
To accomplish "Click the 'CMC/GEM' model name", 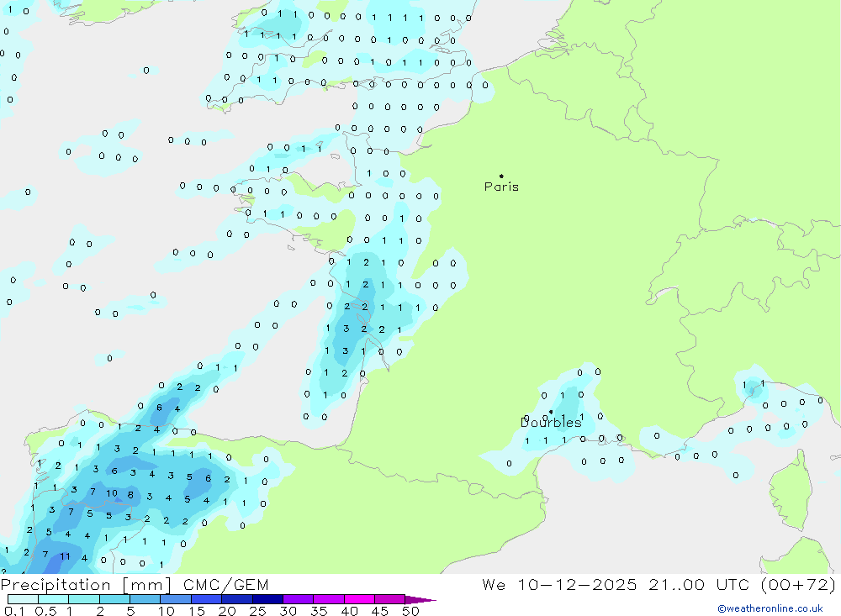I will (225, 585).
